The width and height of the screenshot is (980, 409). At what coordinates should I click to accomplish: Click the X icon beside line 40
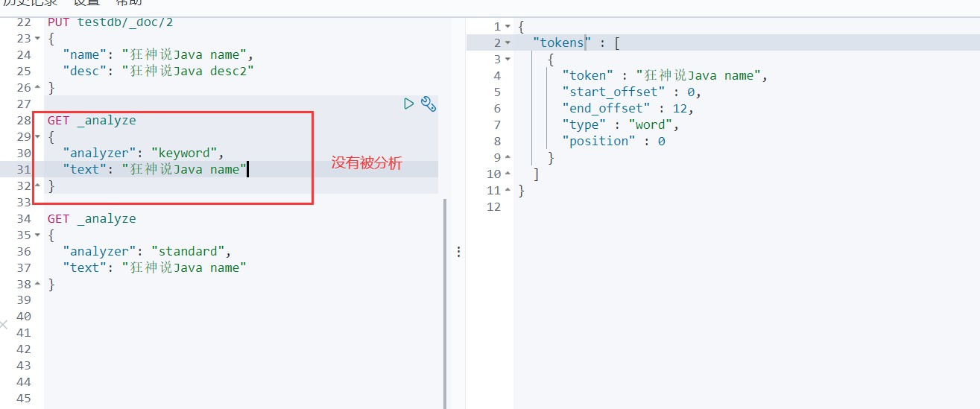pyautogui.click(x=4, y=324)
